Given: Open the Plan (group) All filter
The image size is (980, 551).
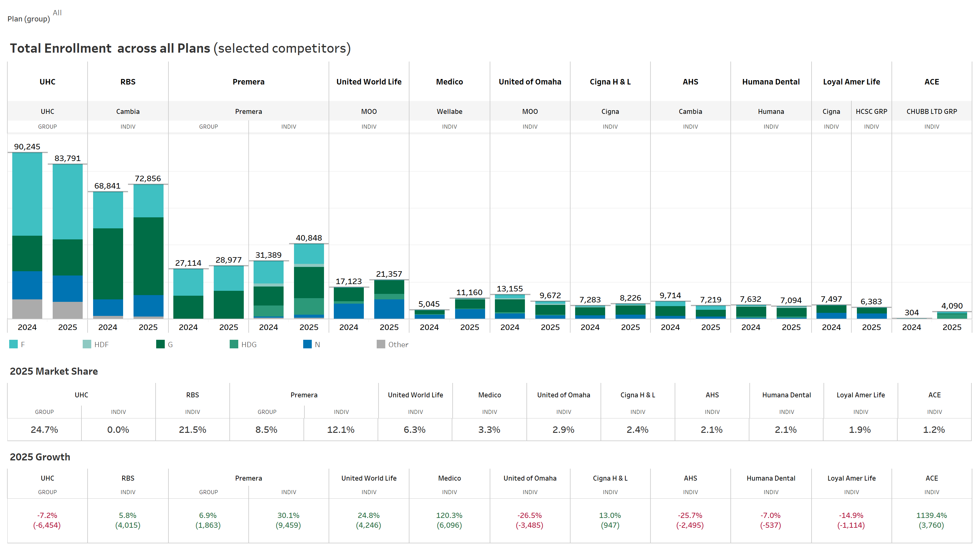Looking at the screenshot, I should coord(57,13).
